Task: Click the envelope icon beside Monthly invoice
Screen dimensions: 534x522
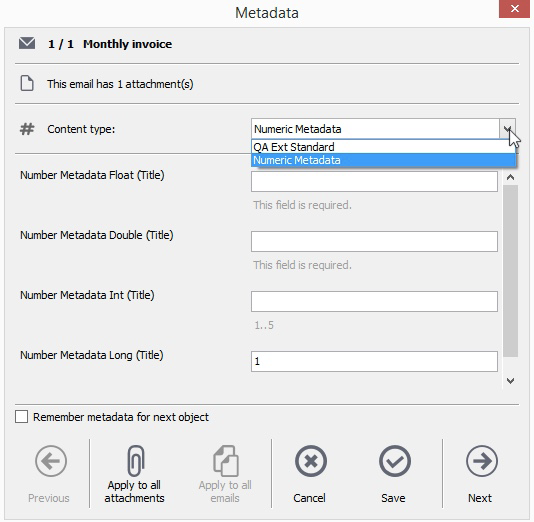Action: click(x=27, y=44)
